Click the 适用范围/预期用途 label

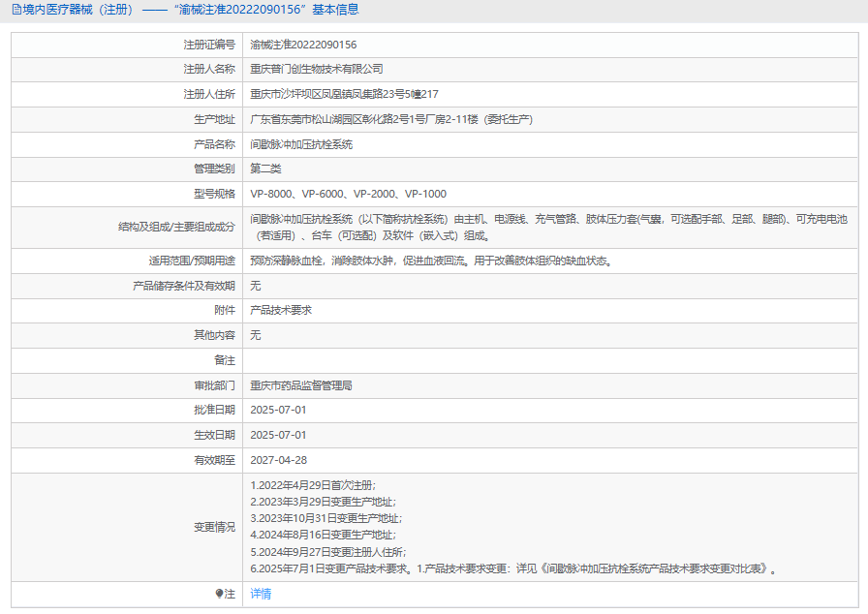coord(192,261)
